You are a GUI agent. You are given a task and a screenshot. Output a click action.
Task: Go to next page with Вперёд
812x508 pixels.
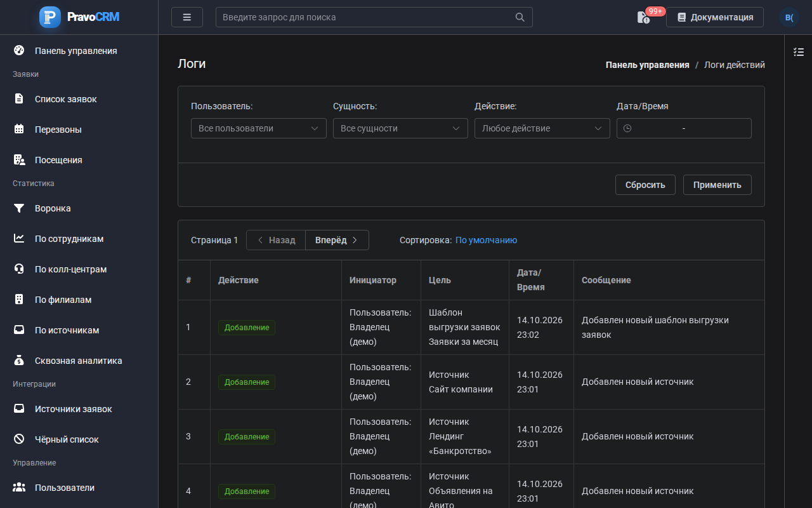[x=337, y=240]
